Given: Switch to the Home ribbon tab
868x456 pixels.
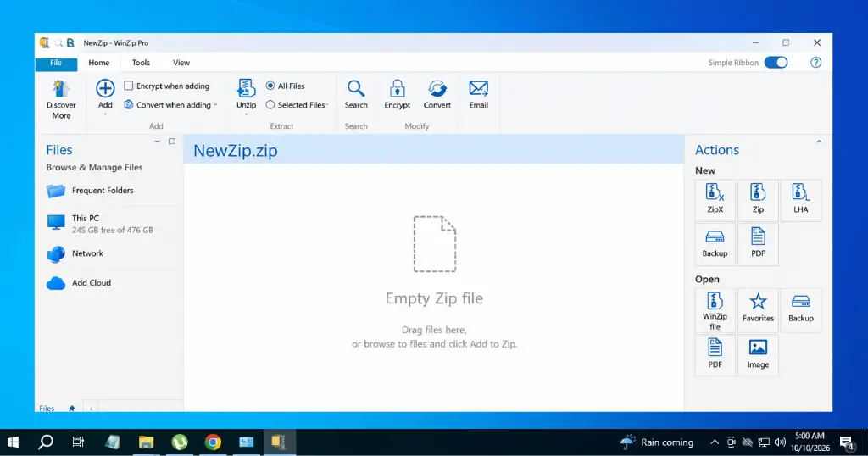Looking at the screenshot, I should click(x=99, y=63).
